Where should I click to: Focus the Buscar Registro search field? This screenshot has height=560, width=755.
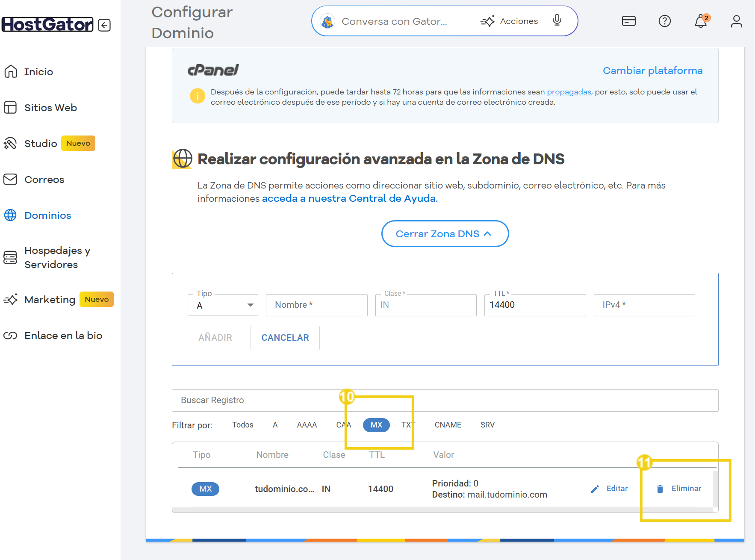[445, 401]
